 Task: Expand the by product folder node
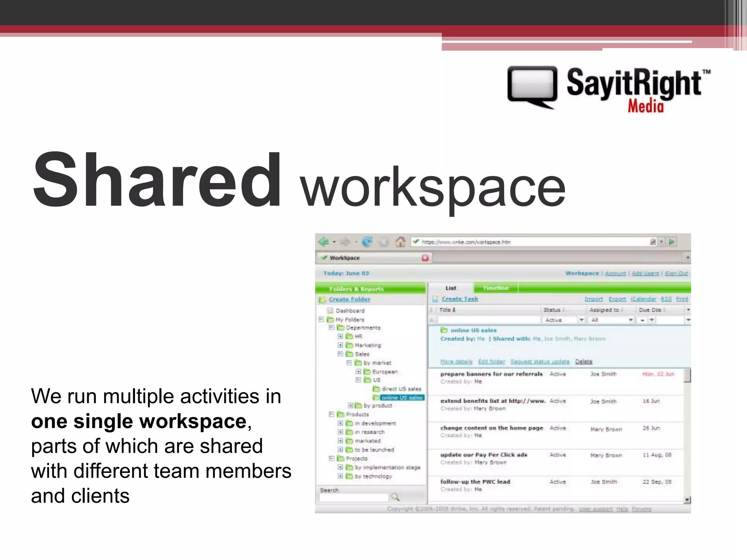click(350, 405)
